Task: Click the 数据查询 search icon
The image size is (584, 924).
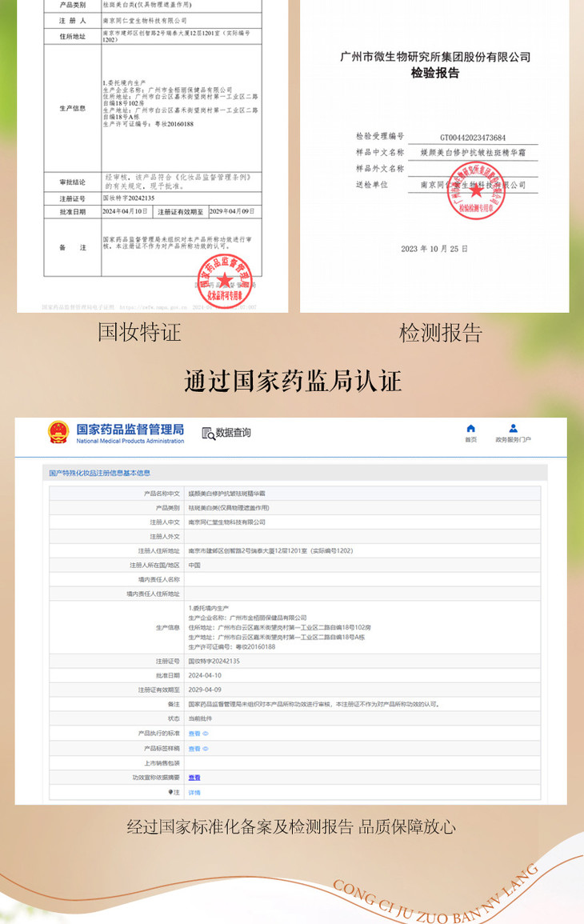Action: (x=208, y=434)
